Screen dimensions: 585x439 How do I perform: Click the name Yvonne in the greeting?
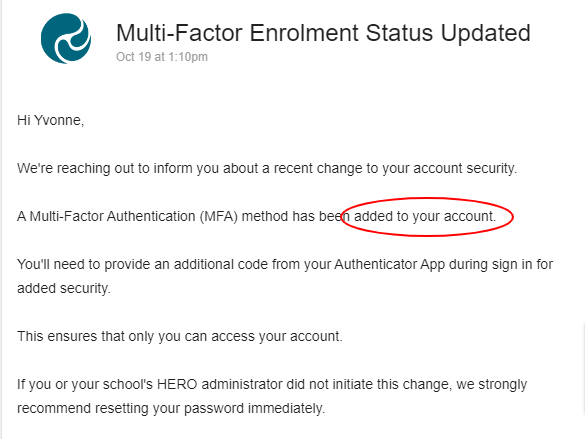click(x=58, y=120)
